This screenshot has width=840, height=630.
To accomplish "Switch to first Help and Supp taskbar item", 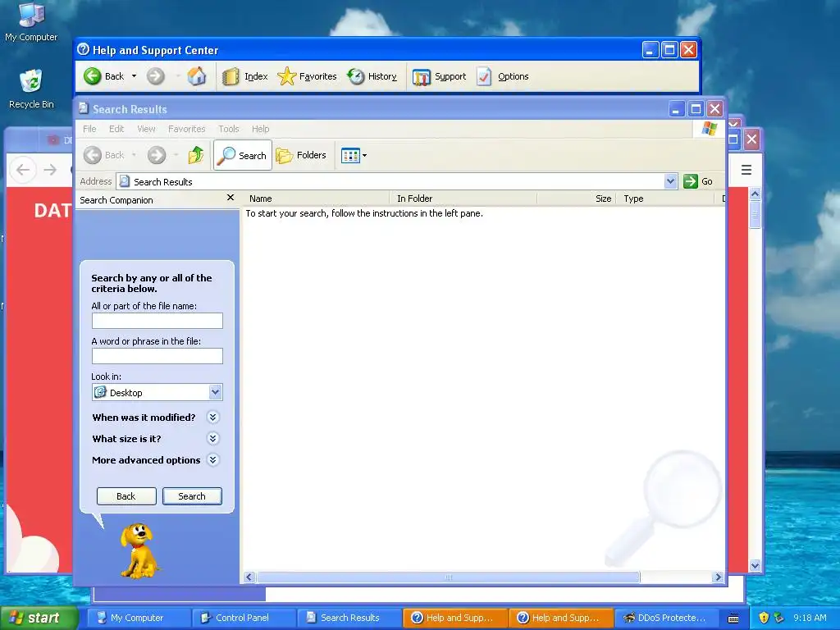I will (454, 618).
